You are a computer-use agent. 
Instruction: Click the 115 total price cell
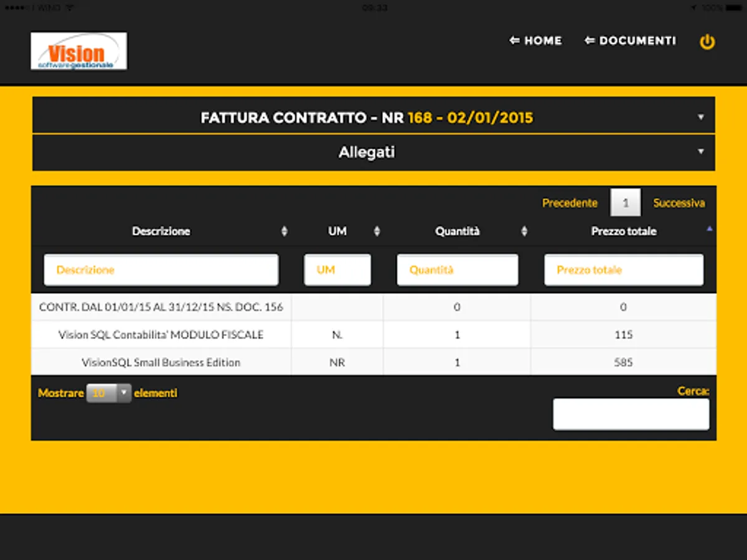click(x=624, y=335)
